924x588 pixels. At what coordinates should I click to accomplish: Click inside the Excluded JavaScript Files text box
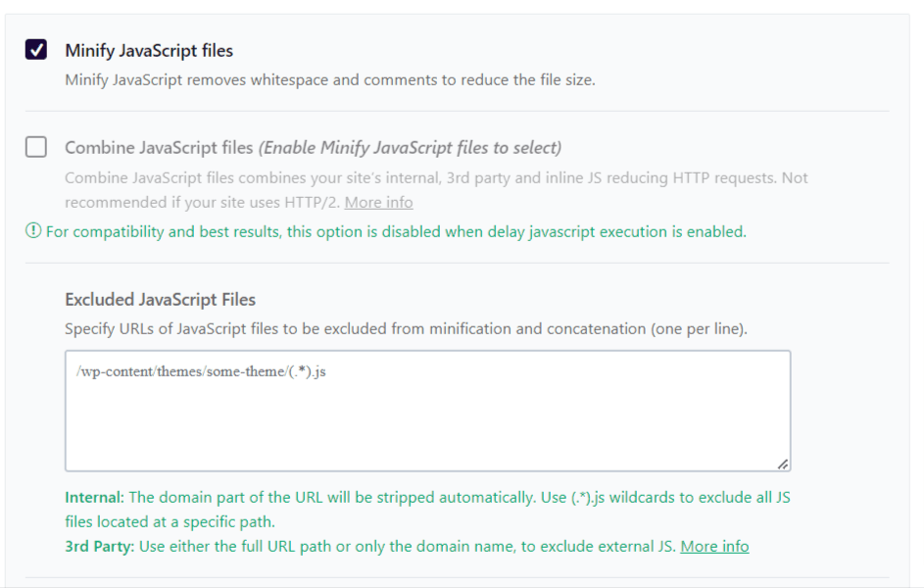[x=421, y=412]
